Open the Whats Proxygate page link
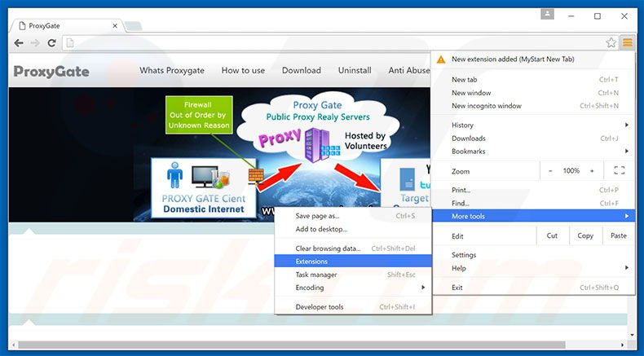644x356 pixels. (x=172, y=71)
